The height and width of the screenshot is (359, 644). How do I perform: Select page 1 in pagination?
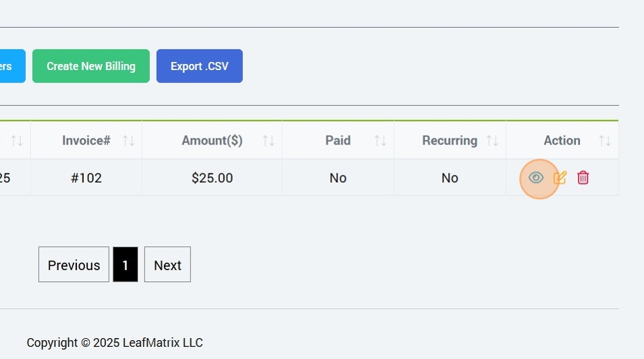coord(126,265)
